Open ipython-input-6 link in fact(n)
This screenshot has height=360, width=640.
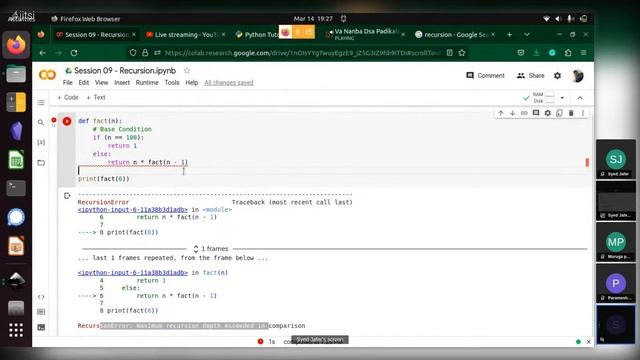[133, 272]
